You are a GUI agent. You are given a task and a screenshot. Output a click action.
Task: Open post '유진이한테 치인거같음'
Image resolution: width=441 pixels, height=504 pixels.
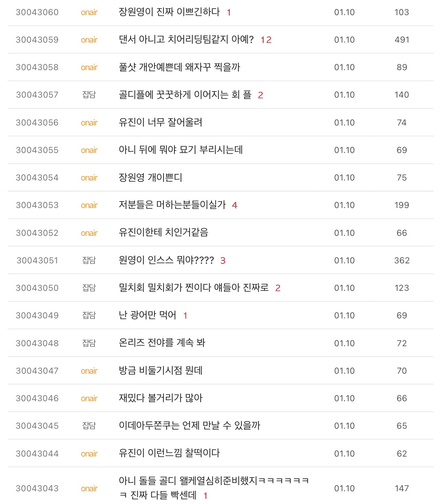(163, 233)
